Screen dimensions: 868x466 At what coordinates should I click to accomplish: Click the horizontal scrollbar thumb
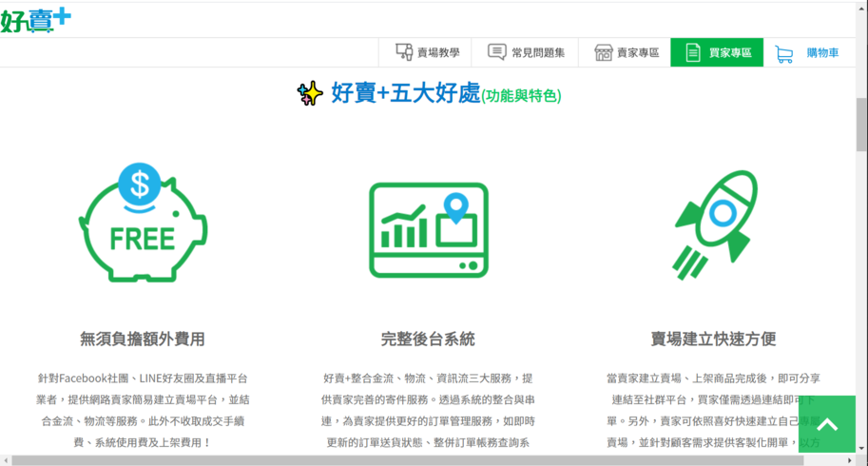coord(408,460)
